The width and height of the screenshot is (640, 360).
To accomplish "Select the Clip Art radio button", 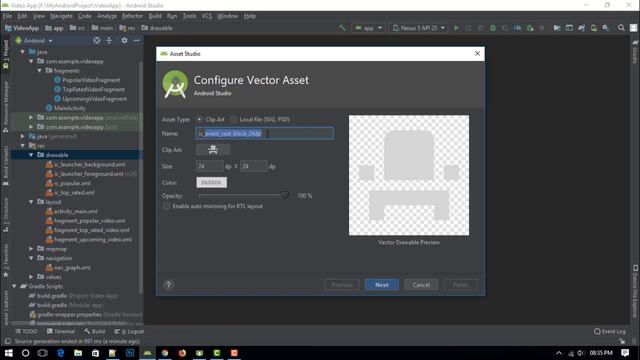I will click(x=199, y=119).
